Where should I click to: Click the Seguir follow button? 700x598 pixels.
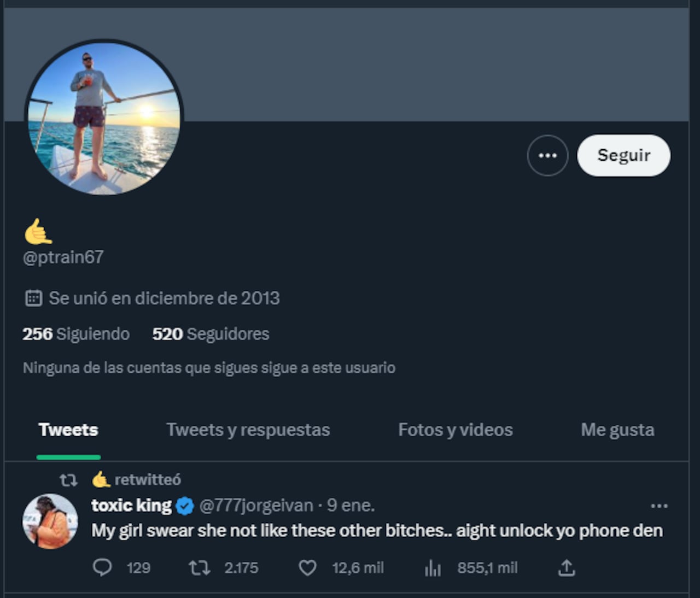tap(623, 156)
